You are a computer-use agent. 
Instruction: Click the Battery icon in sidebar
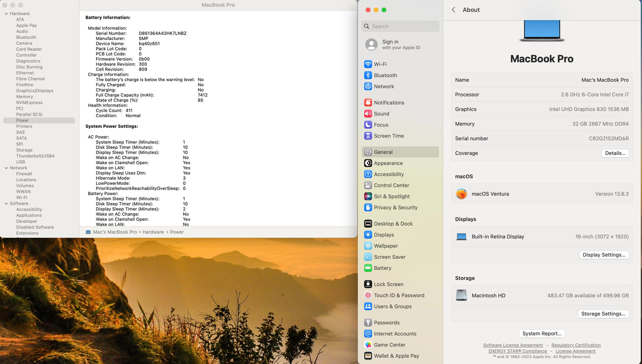[368, 268]
